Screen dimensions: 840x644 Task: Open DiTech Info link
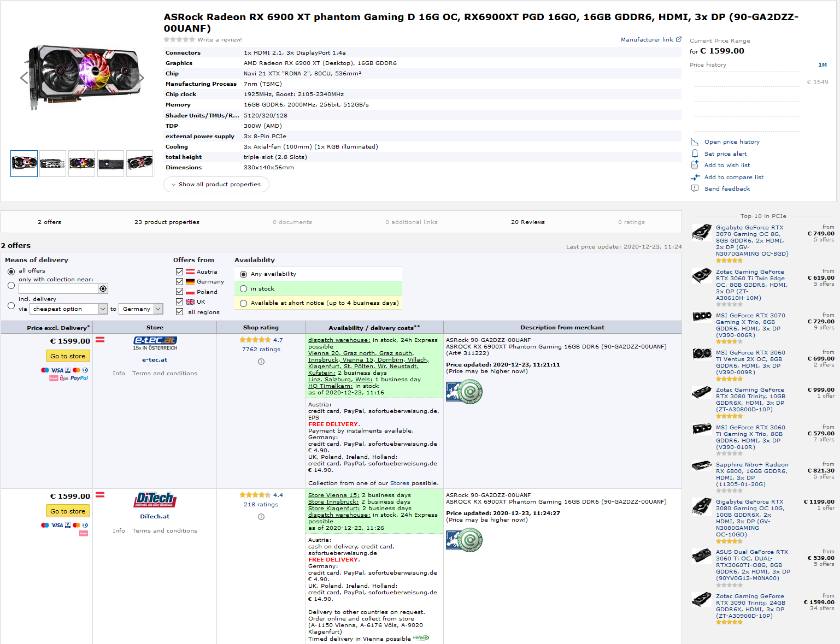click(119, 531)
